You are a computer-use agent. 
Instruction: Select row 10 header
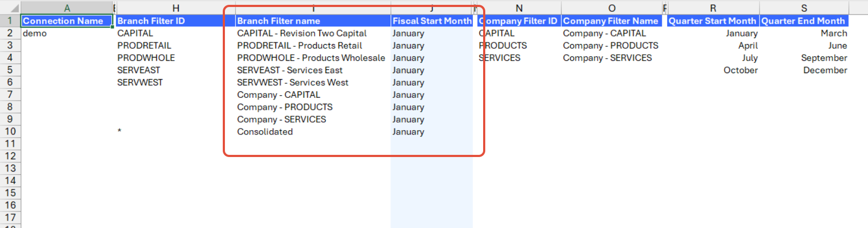(10, 132)
